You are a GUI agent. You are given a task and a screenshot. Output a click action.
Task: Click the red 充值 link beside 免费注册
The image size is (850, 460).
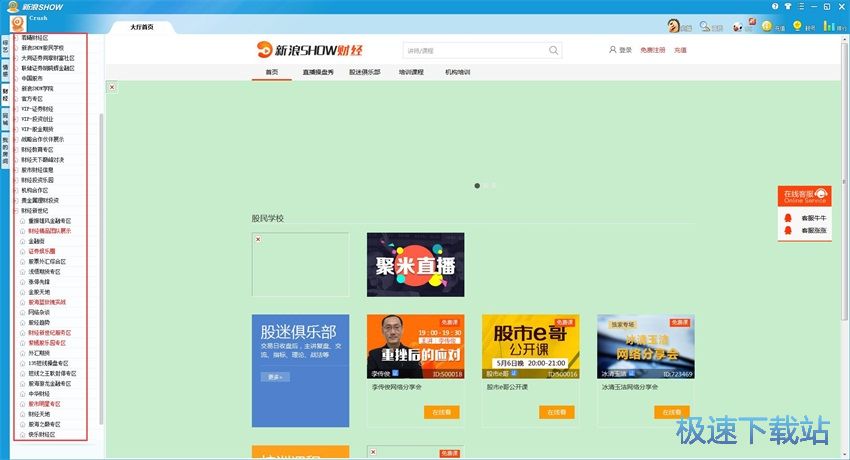coord(680,50)
